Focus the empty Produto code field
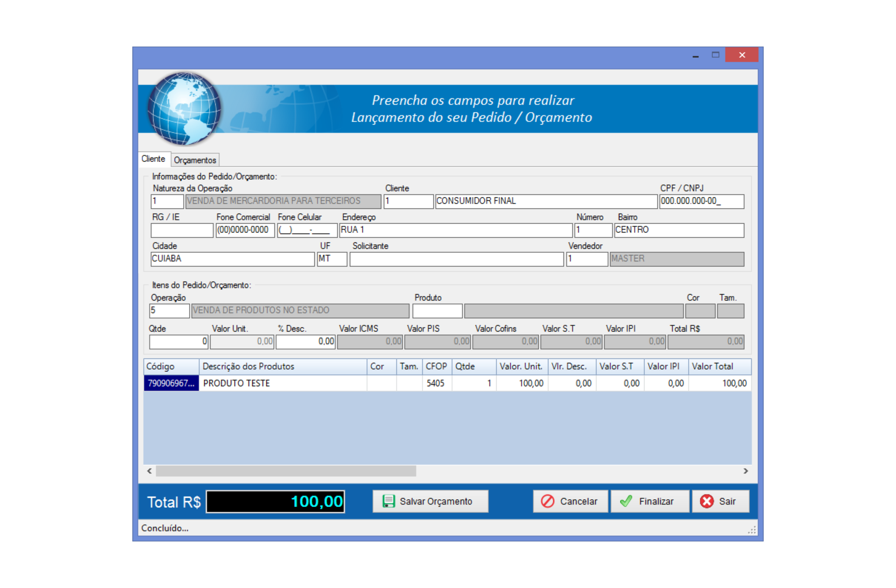Screen dimensions: 896x588 [x=438, y=311]
